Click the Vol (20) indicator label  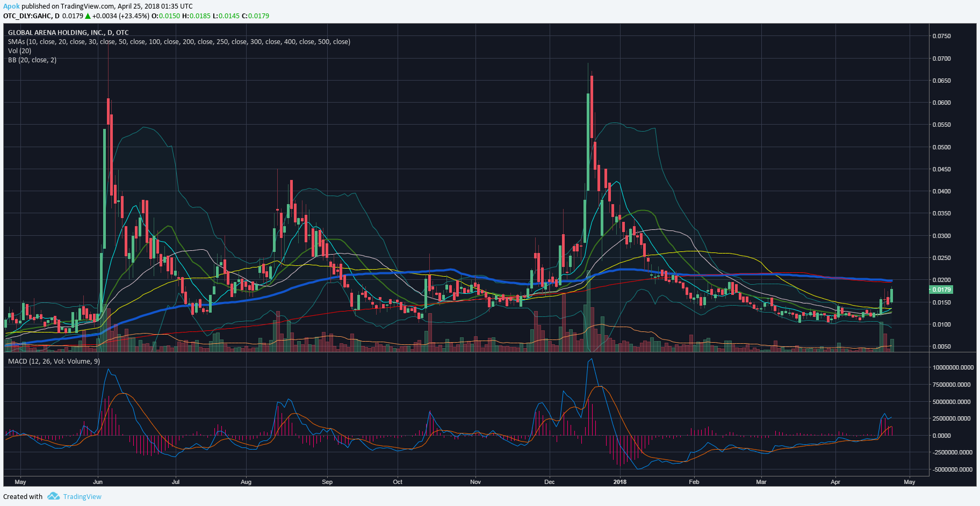[19, 50]
